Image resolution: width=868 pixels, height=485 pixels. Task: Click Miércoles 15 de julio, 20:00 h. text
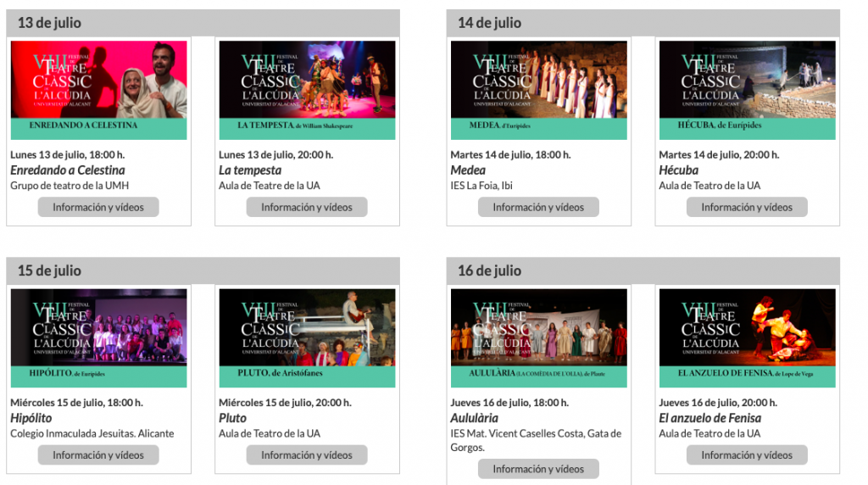pos(285,403)
